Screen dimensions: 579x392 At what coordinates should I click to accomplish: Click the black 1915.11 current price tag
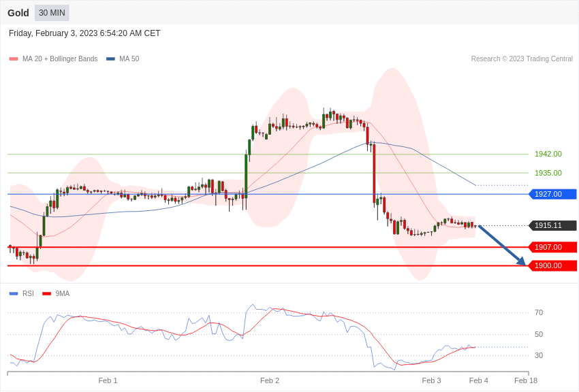point(553,225)
